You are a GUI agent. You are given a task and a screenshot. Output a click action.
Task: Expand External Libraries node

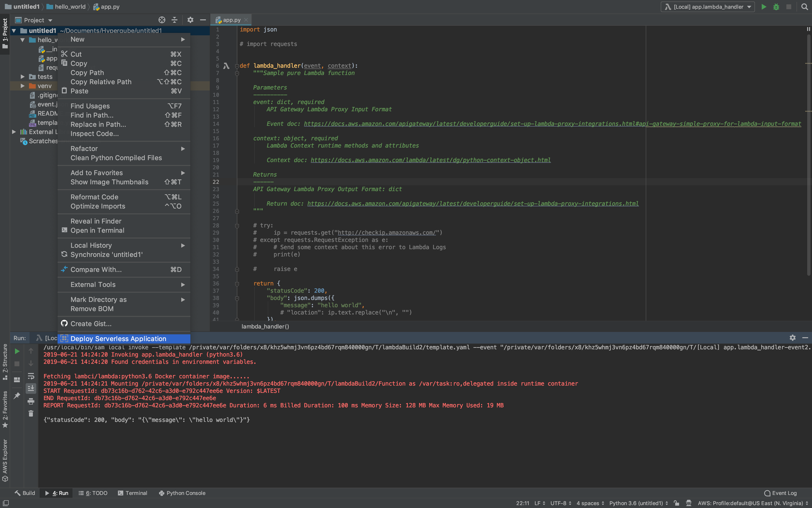[14, 132]
